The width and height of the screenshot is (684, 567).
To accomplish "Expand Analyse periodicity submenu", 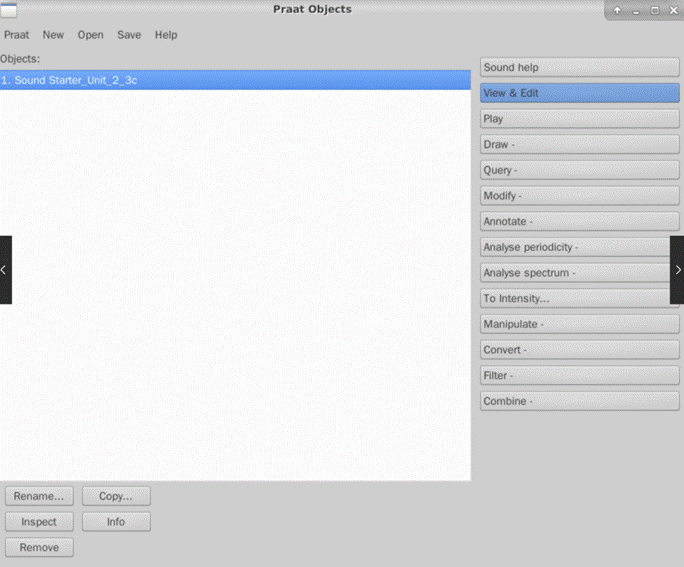I will (575, 247).
